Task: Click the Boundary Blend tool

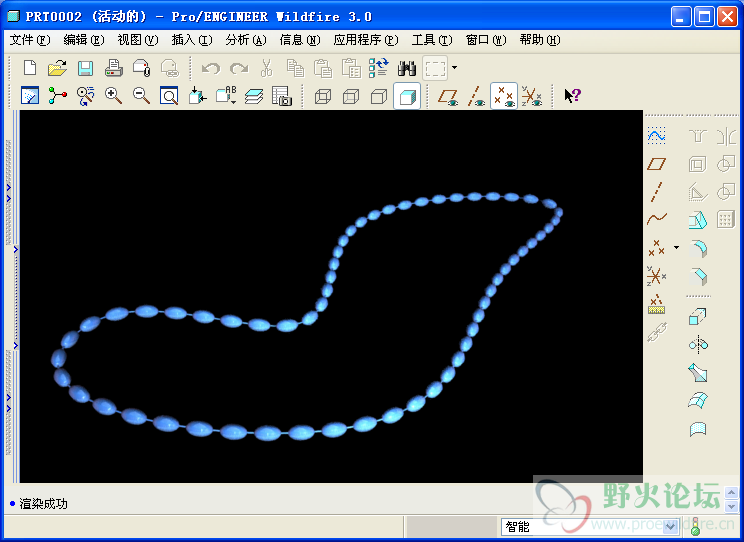Action: pos(698,401)
